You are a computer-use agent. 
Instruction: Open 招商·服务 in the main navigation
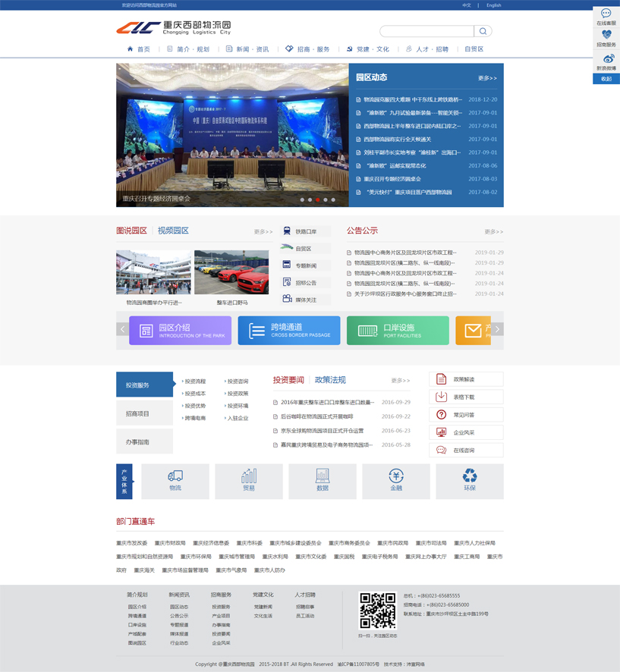tap(308, 49)
